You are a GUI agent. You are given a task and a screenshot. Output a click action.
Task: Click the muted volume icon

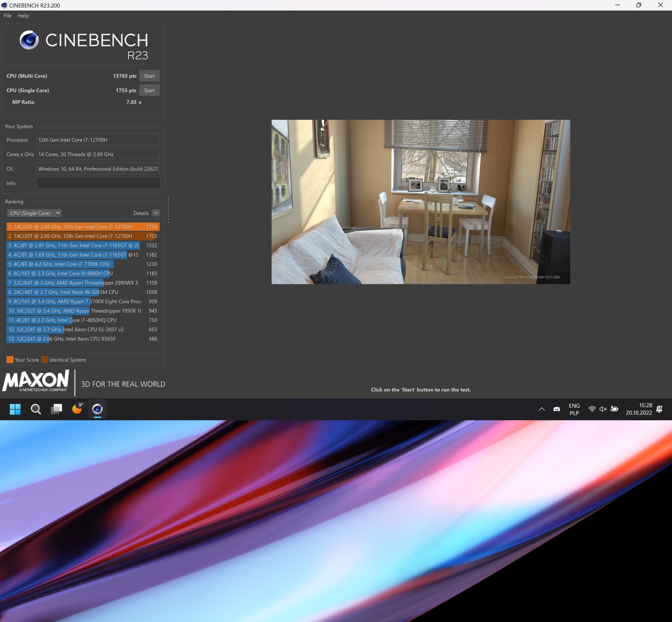pos(603,409)
